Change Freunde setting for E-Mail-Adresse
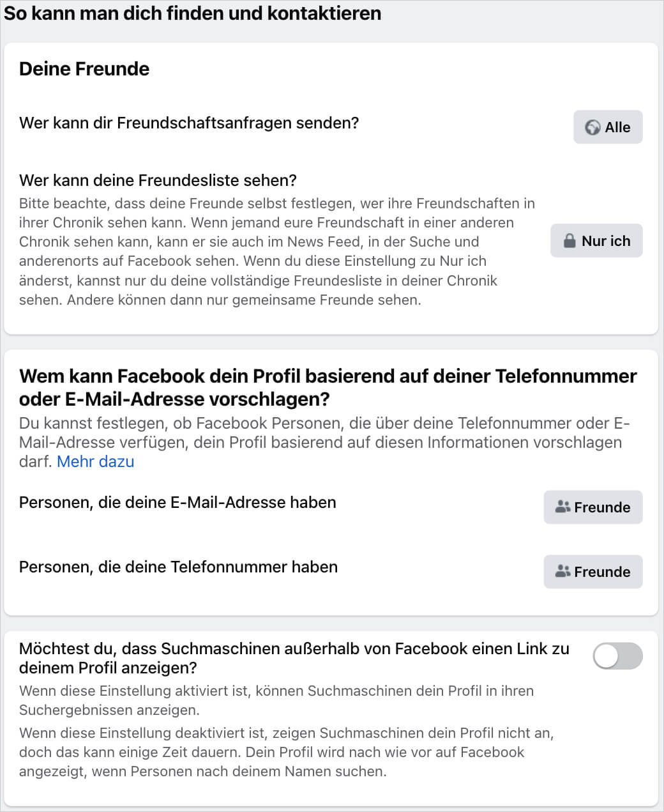The width and height of the screenshot is (664, 812). click(x=593, y=507)
